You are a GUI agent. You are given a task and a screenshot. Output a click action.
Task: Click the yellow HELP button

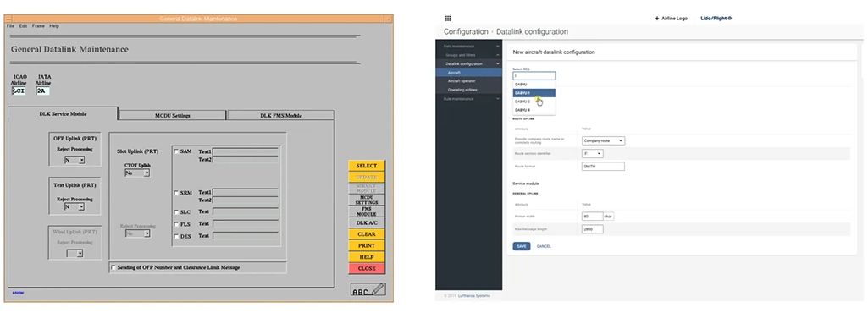coord(367,257)
